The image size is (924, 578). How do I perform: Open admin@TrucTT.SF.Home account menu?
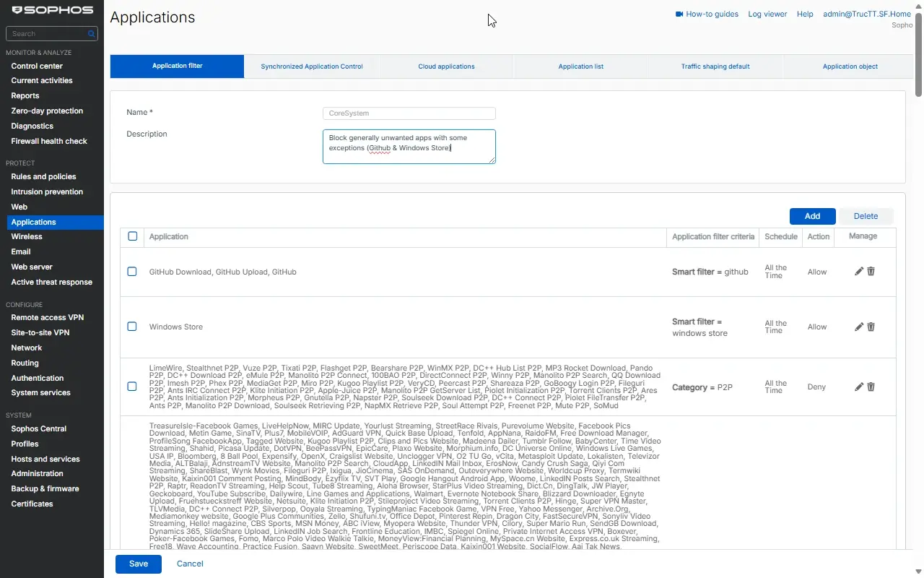tap(867, 14)
